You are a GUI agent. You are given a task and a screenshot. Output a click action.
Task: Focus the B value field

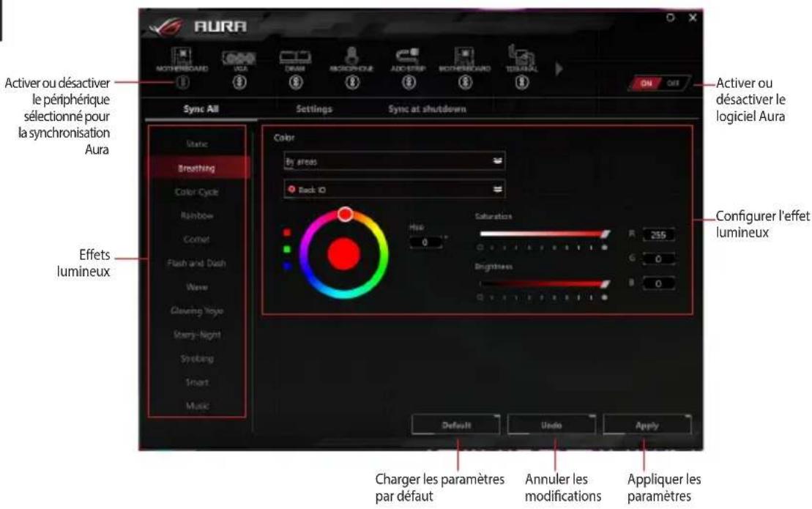pyautogui.click(x=658, y=283)
